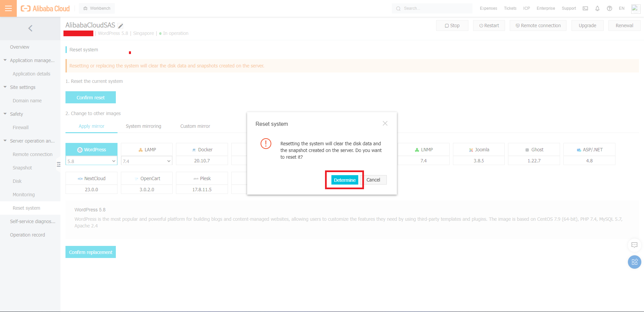Open Expenses menu
The width and height of the screenshot is (644, 312).
(x=488, y=8)
